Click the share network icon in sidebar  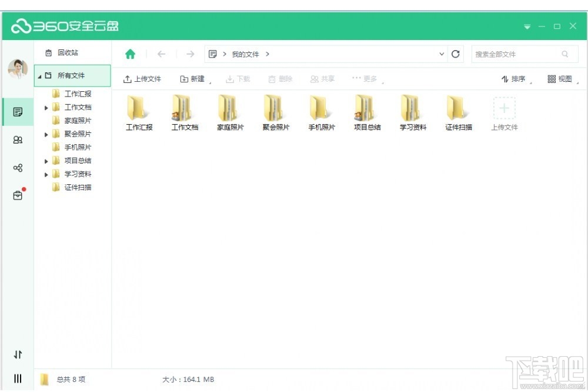(17, 168)
